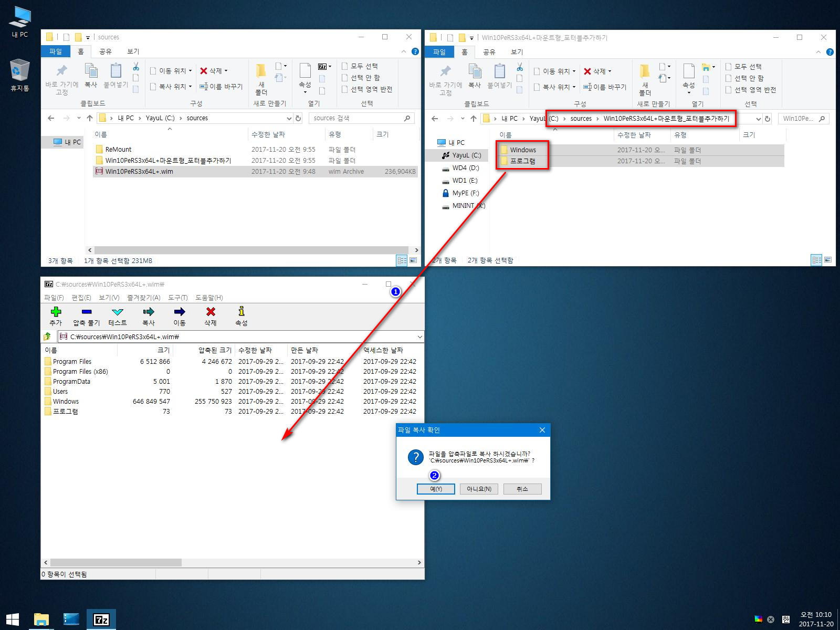The image size is (840, 630).
Task: Open the 7-Zip 파일(F) menu
Action: [x=54, y=297]
